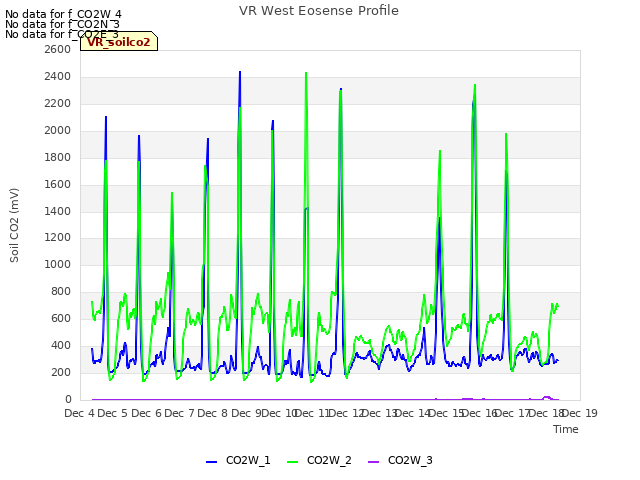Viewport: 640px width, 480px height.
Task: Click the green CO2W_2 legend color marker
Action: tap(293, 462)
